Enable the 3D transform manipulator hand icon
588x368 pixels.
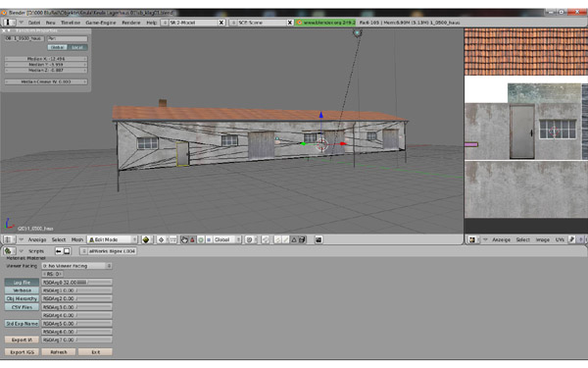point(184,239)
